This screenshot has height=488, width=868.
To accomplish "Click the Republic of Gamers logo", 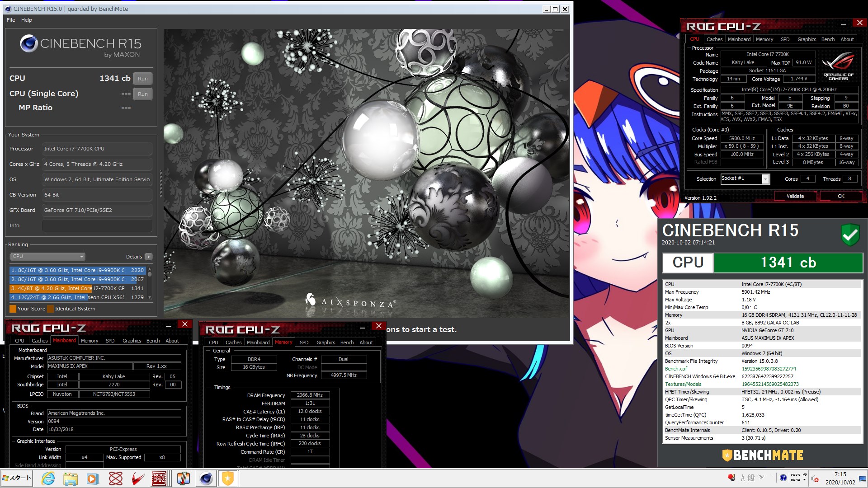I will coord(838,67).
